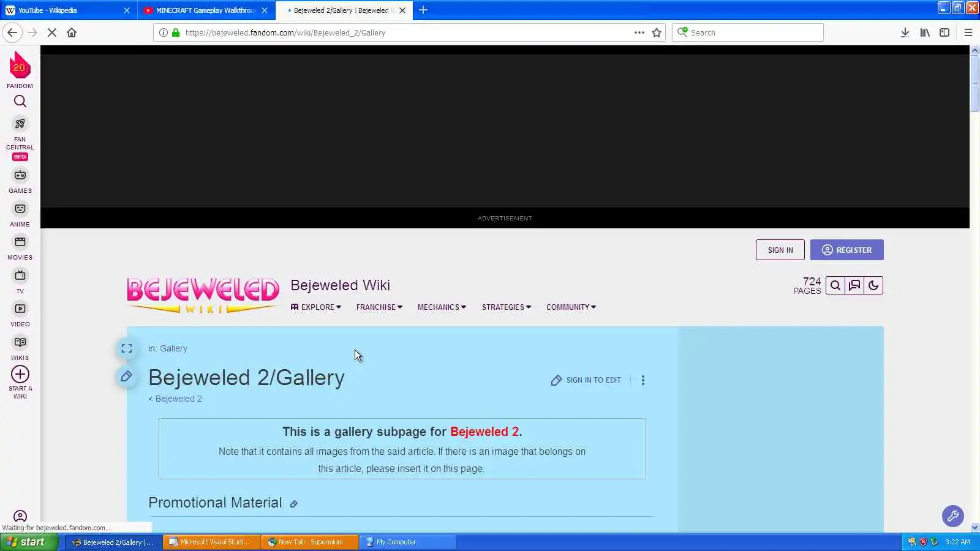Open the Windows Start menu
Screen dimensions: 980x551
pos(29,542)
